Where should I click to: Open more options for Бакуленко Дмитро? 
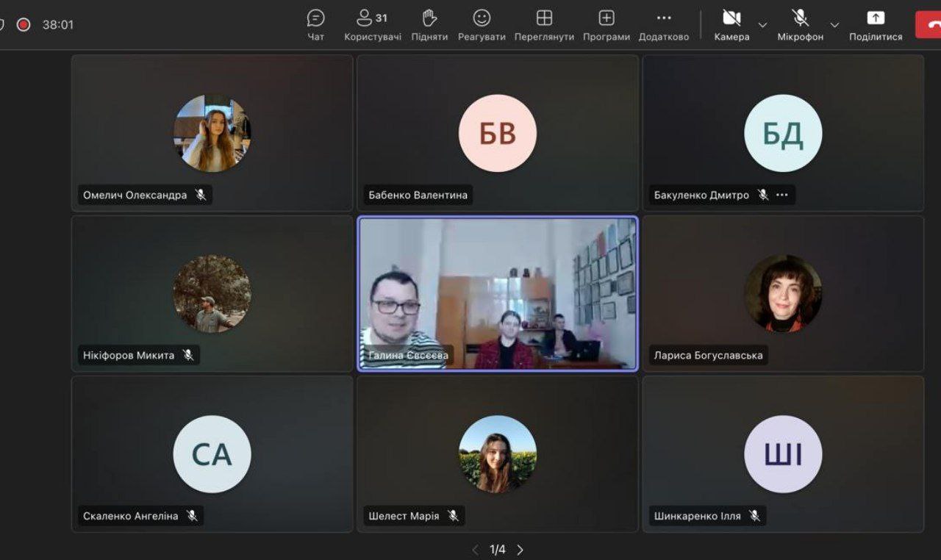click(781, 195)
